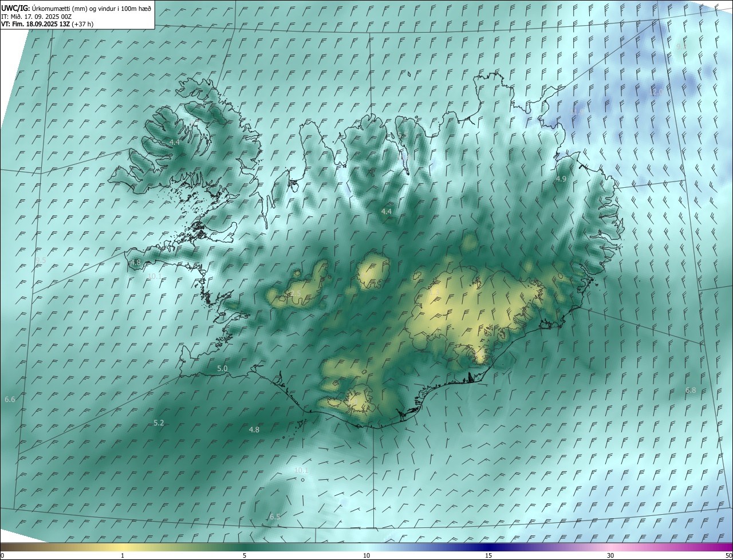Screen dimensions: 733x560
Task: Click the 9.5 value label
Action: (x=40, y=260)
